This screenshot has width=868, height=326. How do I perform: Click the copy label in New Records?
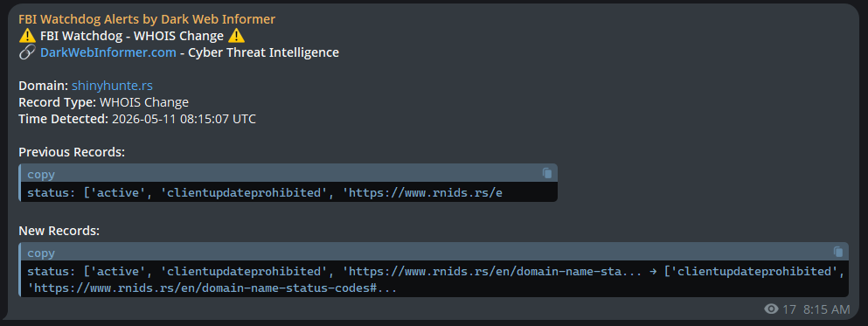pyautogui.click(x=41, y=253)
